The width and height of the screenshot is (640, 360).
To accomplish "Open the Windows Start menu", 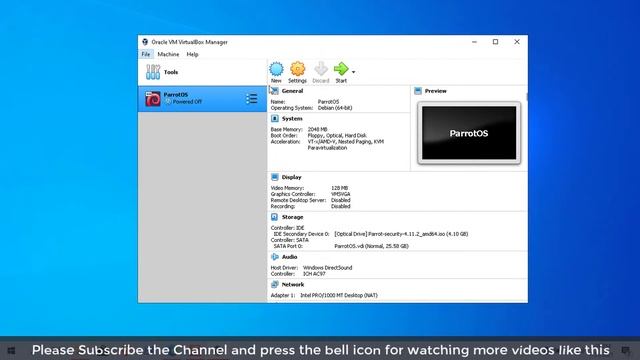I will (11, 350).
